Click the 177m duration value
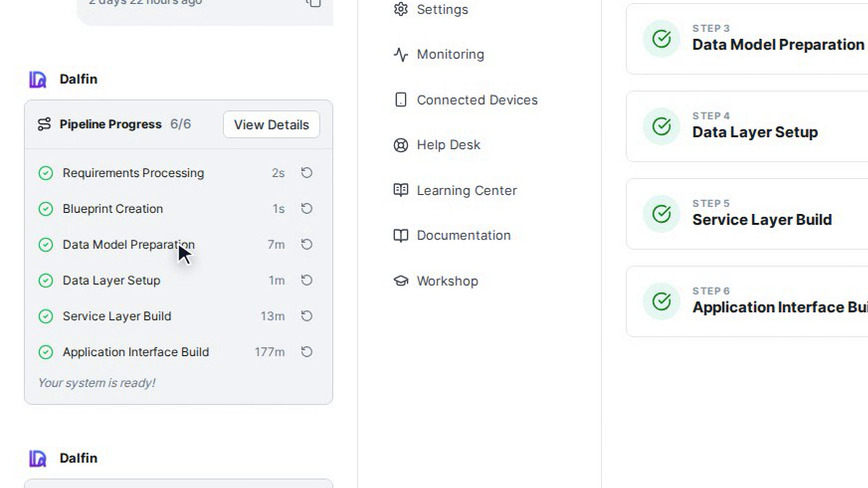 tap(269, 352)
